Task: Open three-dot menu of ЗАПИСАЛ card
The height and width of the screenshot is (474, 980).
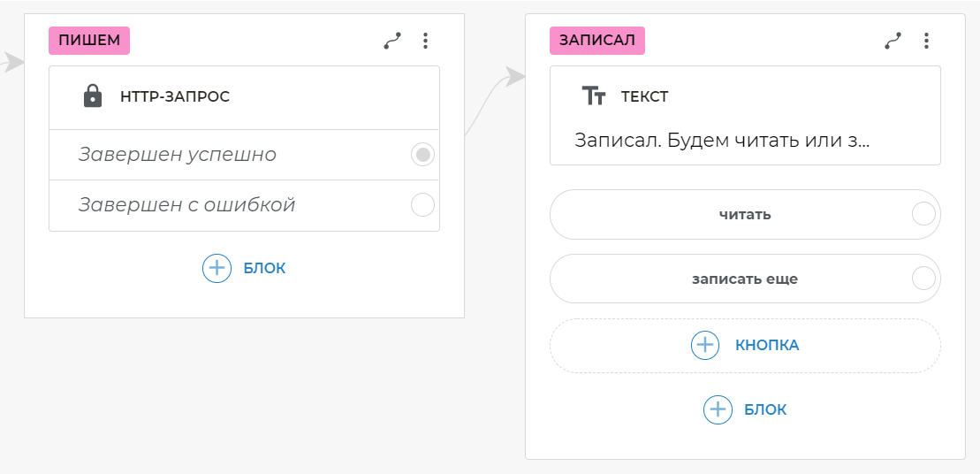Action: 926,41
